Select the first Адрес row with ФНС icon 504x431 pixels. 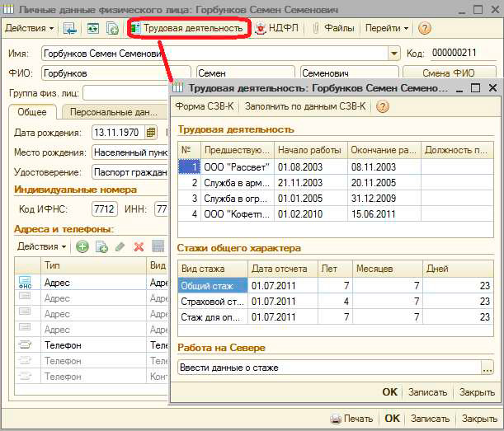tap(92, 283)
